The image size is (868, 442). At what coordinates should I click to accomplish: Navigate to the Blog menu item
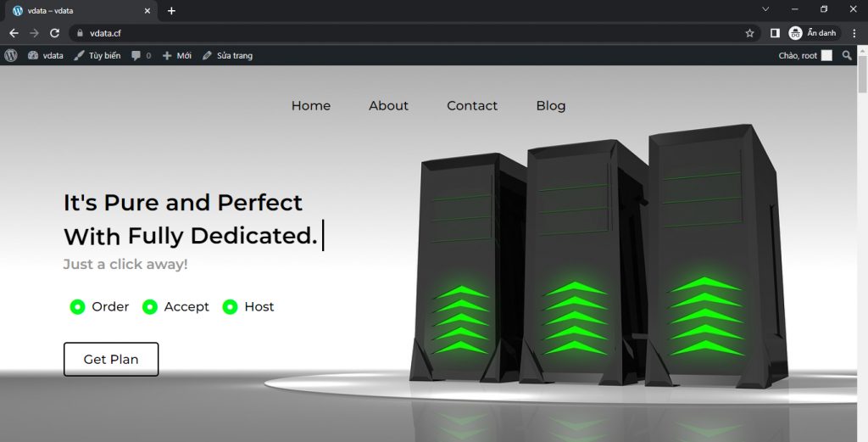(x=550, y=106)
